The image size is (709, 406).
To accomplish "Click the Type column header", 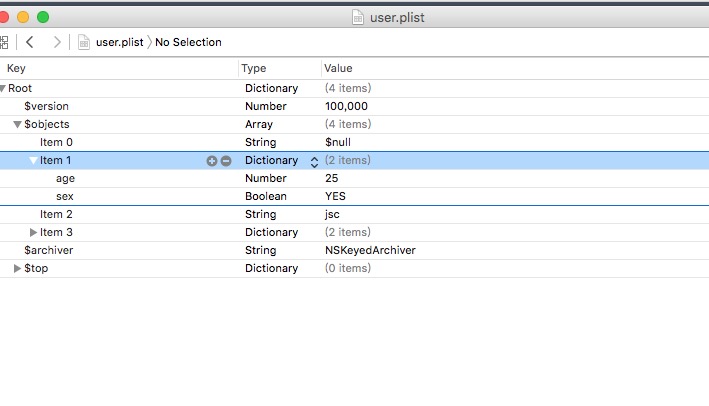I will [254, 68].
